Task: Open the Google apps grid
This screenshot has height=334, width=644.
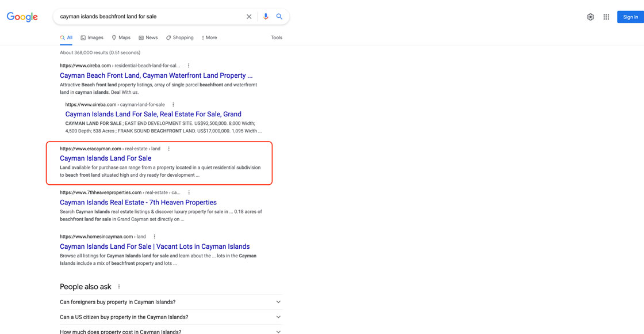Action: 606,17
